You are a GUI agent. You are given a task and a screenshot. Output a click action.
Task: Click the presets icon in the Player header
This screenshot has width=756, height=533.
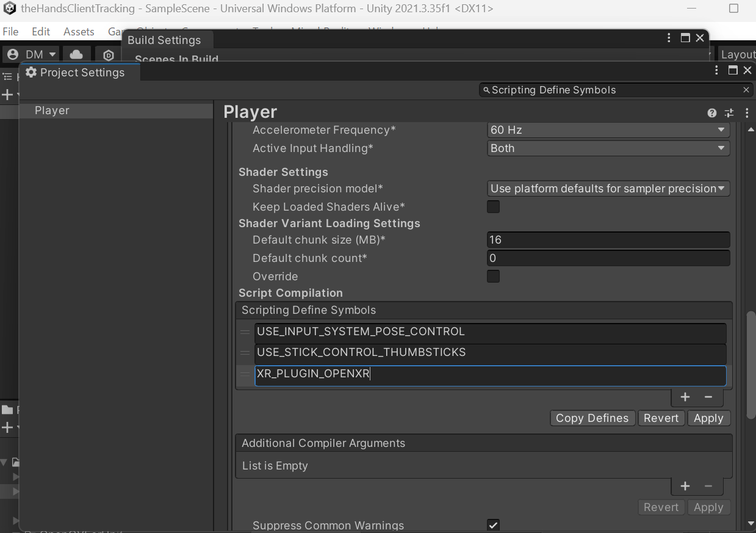(x=729, y=113)
